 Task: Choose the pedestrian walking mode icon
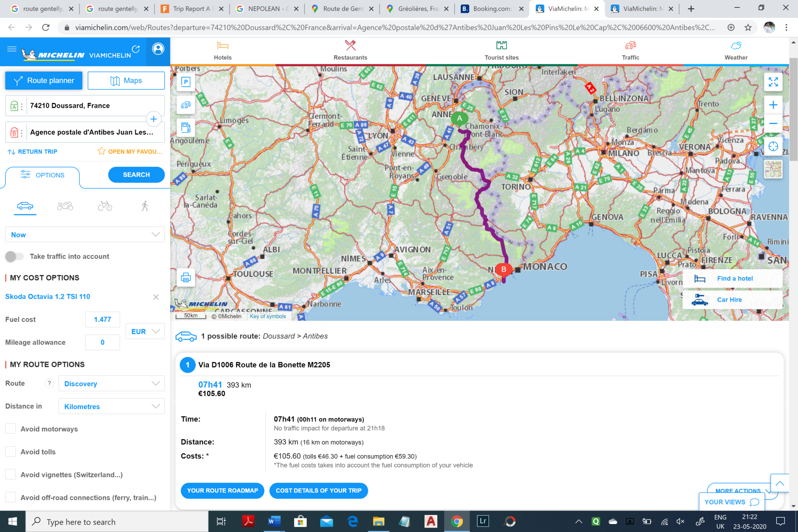tap(145, 206)
